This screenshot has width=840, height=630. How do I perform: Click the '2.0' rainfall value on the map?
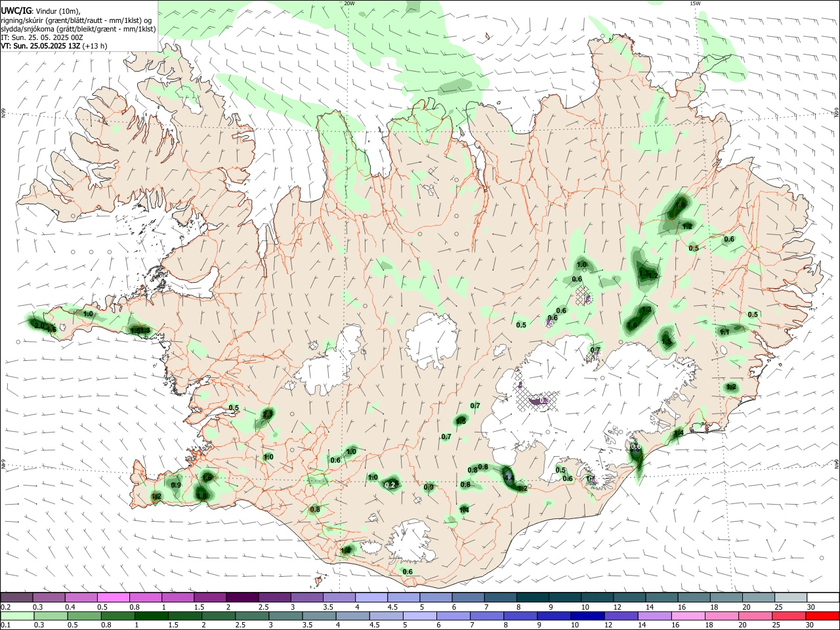point(39,325)
